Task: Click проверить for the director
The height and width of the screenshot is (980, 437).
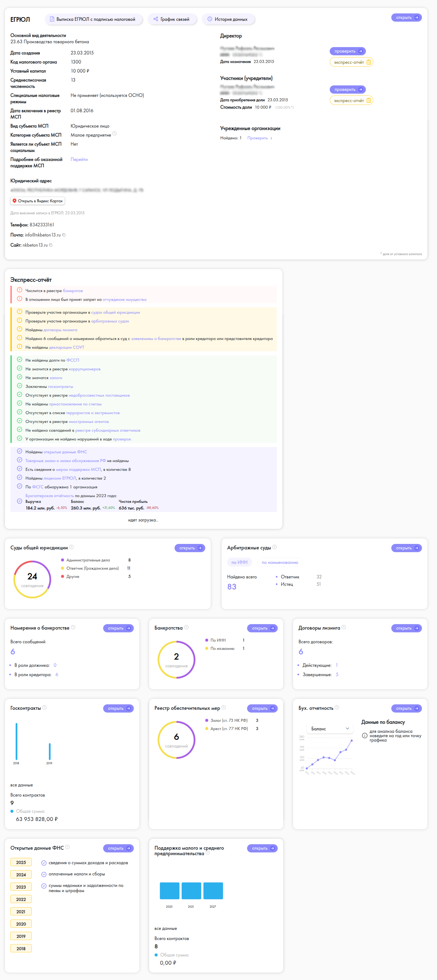Action: [348, 51]
